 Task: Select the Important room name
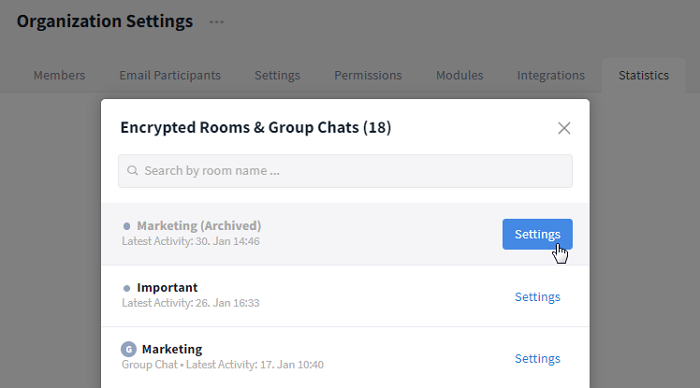[x=167, y=288]
